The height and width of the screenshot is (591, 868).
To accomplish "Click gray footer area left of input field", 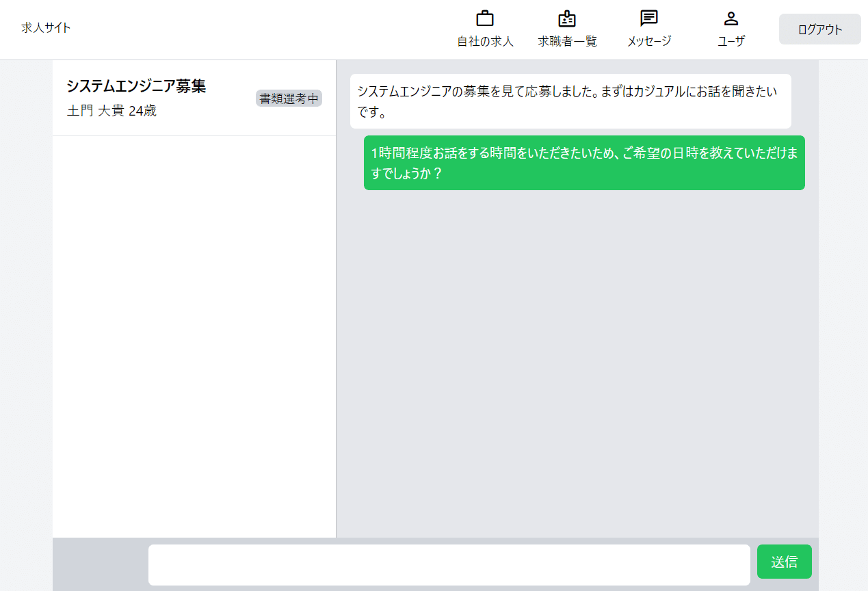I will [x=100, y=565].
